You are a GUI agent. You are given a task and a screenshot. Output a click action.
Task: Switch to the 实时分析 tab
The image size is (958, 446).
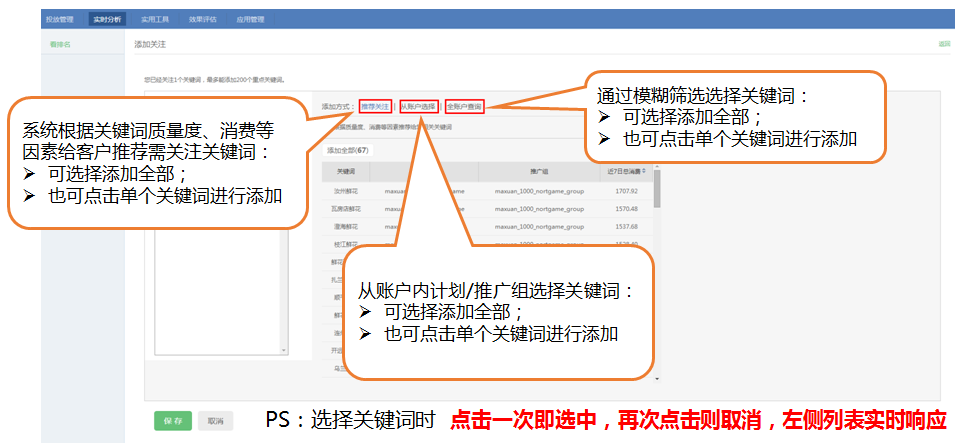(x=107, y=19)
